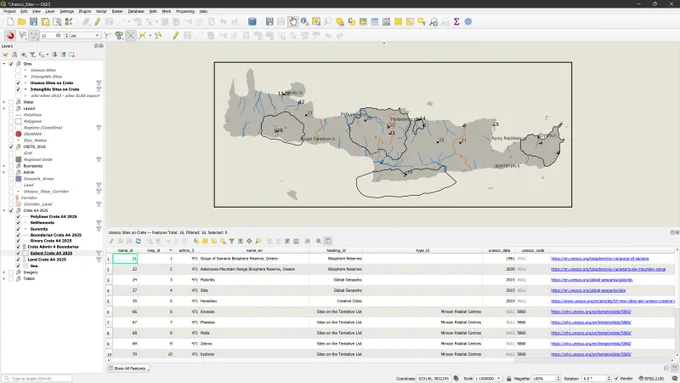Click the Select Features by area tool
Image resolution: width=680 pixels, height=383 pixels.
pyautogui.click(x=316, y=22)
